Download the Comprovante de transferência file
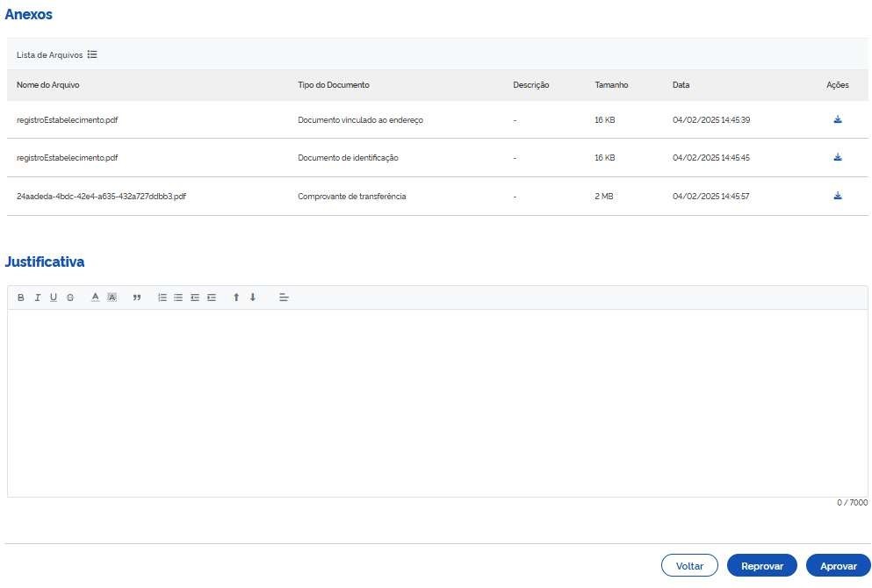 tap(837, 197)
